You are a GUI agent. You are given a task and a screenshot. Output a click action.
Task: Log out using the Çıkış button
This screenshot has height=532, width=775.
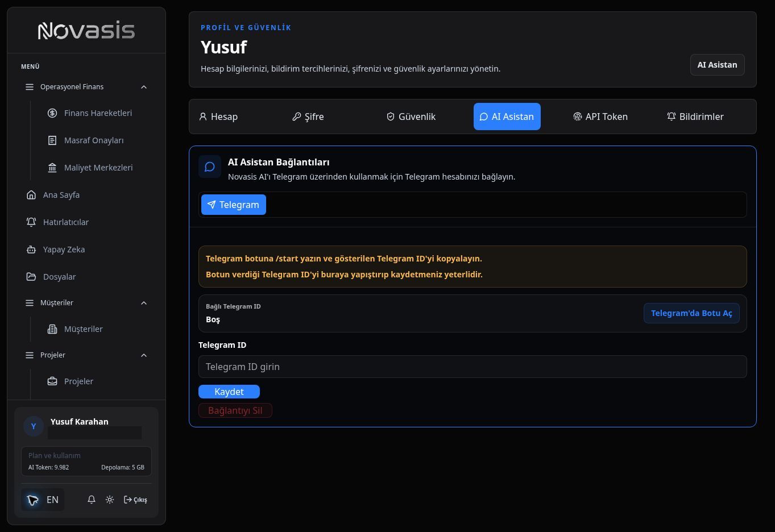click(x=135, y=500)
